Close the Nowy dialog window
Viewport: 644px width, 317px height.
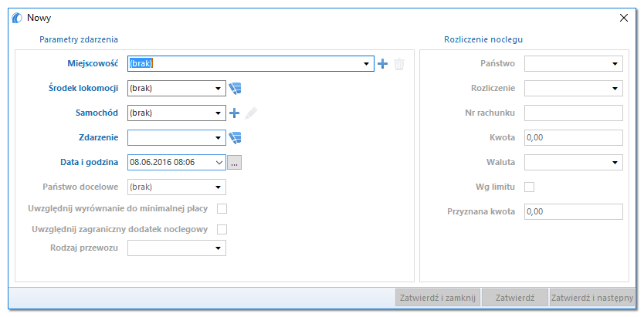tap(623, 18)
